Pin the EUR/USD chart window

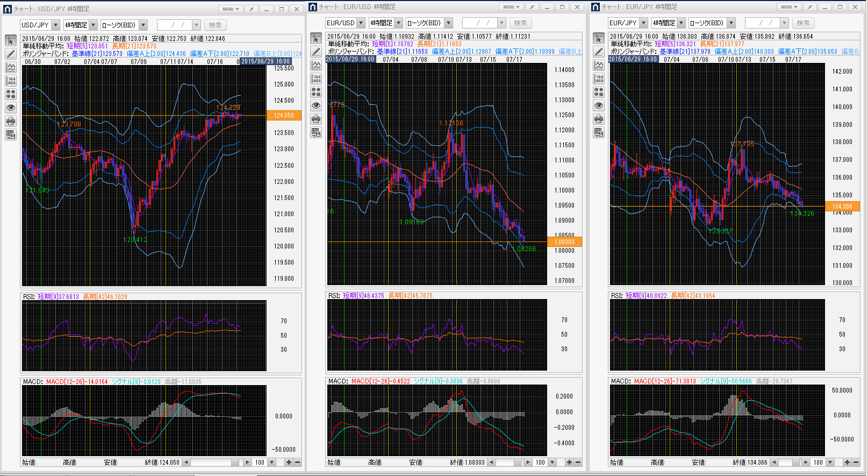point(532,7)
